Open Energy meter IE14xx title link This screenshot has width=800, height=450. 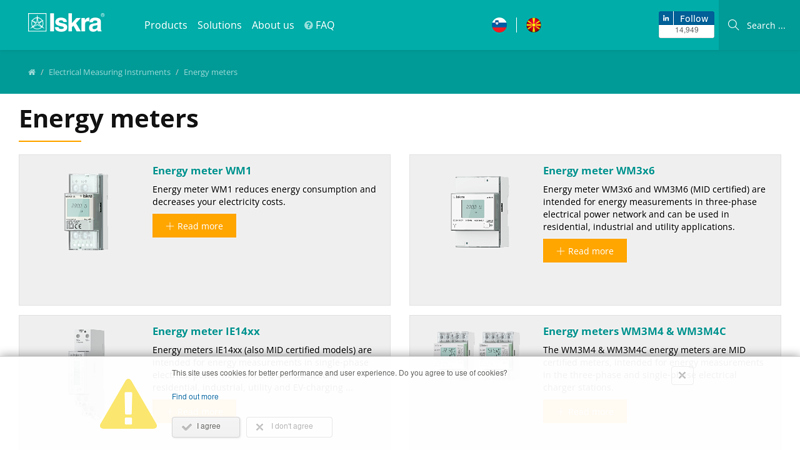(x=206, y=331)
